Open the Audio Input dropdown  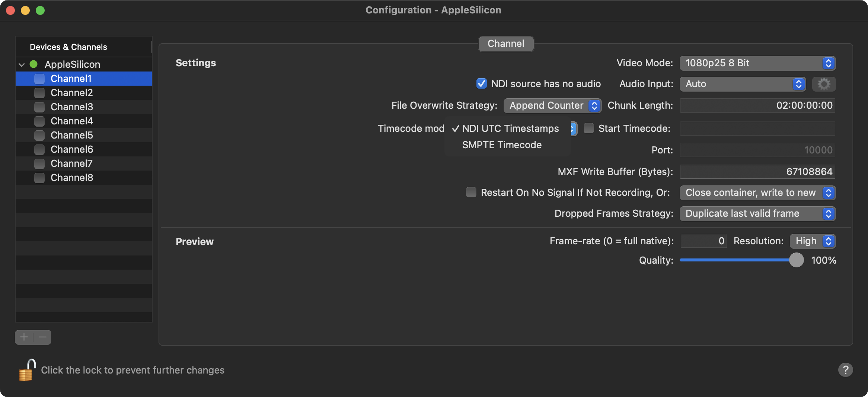(x=743, y=84)
